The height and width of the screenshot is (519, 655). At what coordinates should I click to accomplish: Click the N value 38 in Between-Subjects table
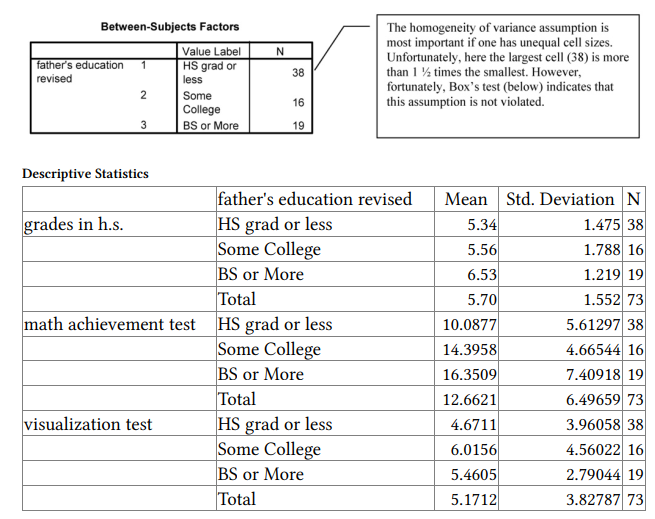coord(298,72)
